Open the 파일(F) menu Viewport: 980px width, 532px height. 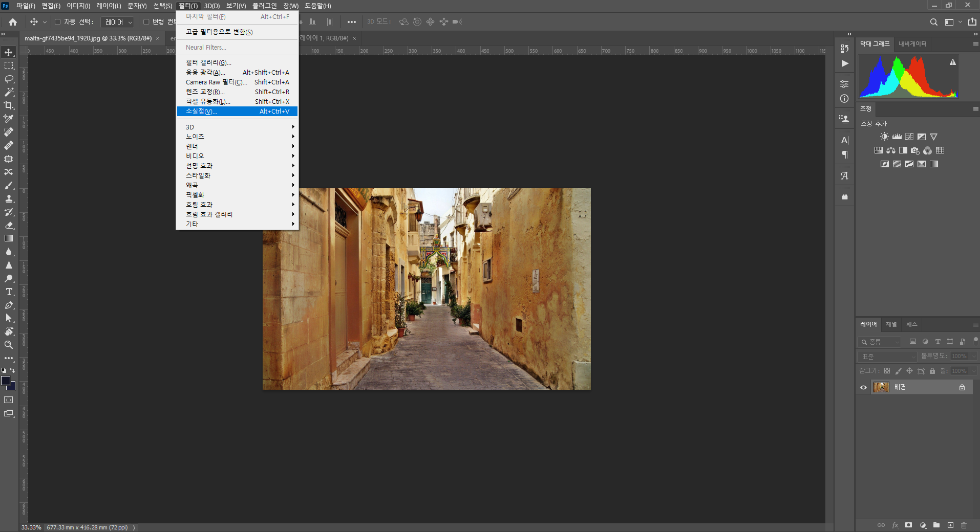26,6
